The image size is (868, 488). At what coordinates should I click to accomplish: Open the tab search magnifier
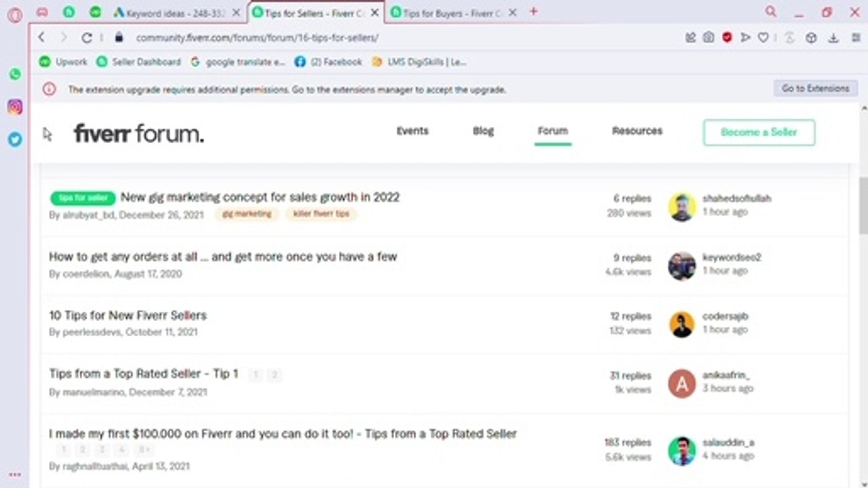coord(771,12)
